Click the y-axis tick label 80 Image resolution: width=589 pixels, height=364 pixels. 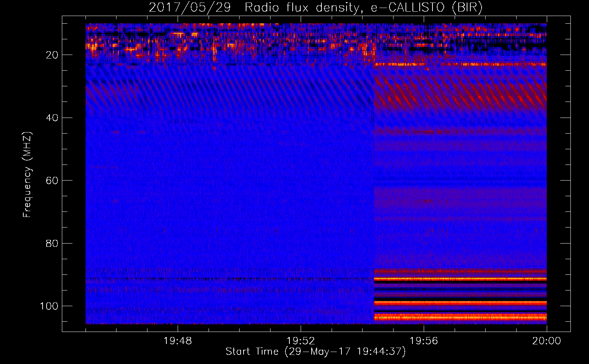click(x=52, y=243)
